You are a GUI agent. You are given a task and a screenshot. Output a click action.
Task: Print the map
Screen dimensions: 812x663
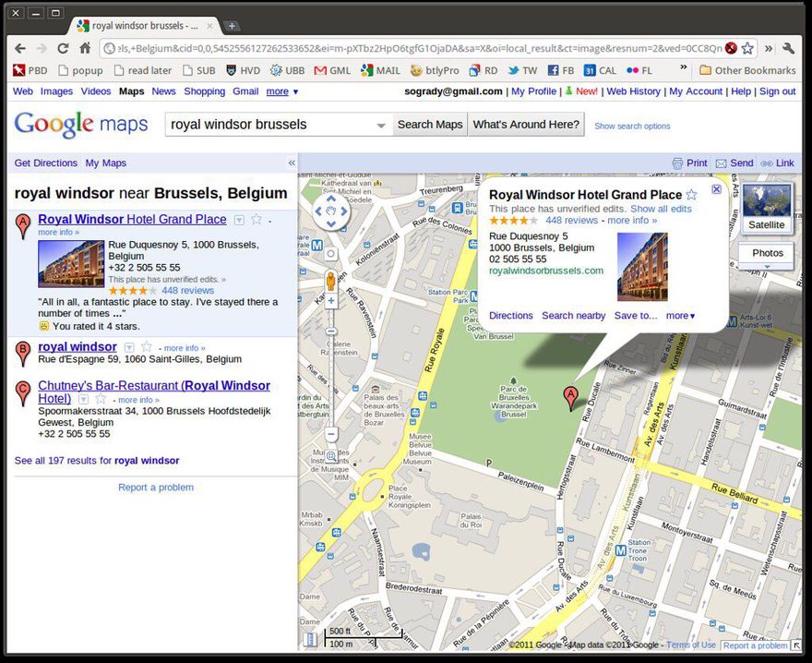(x=690, y=163)
